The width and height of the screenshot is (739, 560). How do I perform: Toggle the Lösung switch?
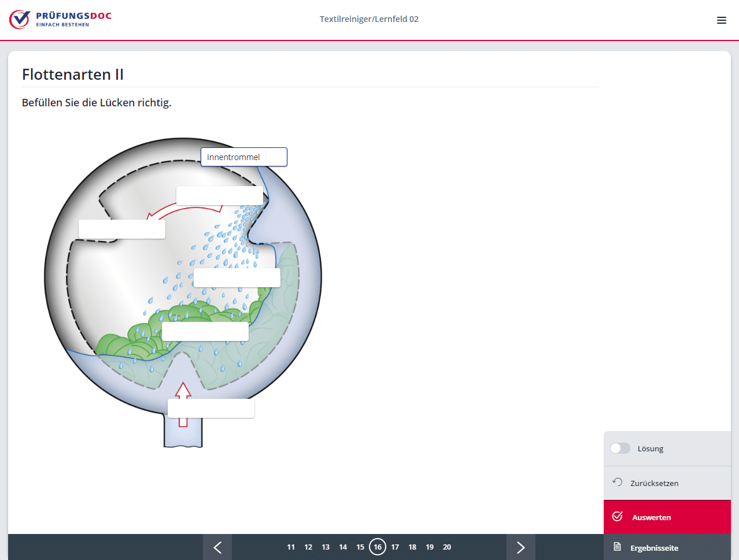tap(620, 448)
